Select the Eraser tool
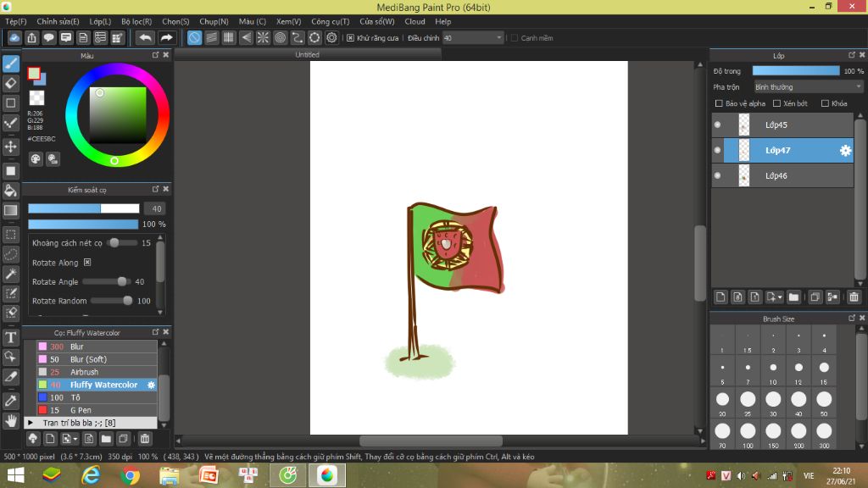This screenshot has height=488, width=868. pos(11,83)
